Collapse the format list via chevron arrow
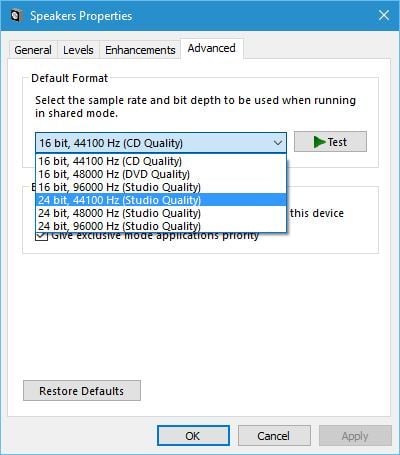The width and height of the screenshot is (400, 455). (x=278, y=143)
